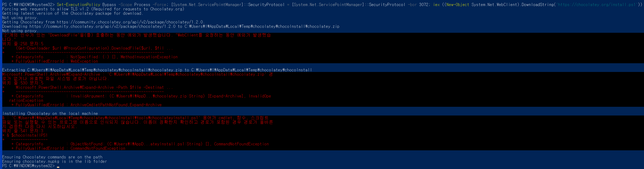Click 'FullyQualifiedErrorId : WebException' line
Viewport: 644px width, 169px height.
(x=54, y=61)
